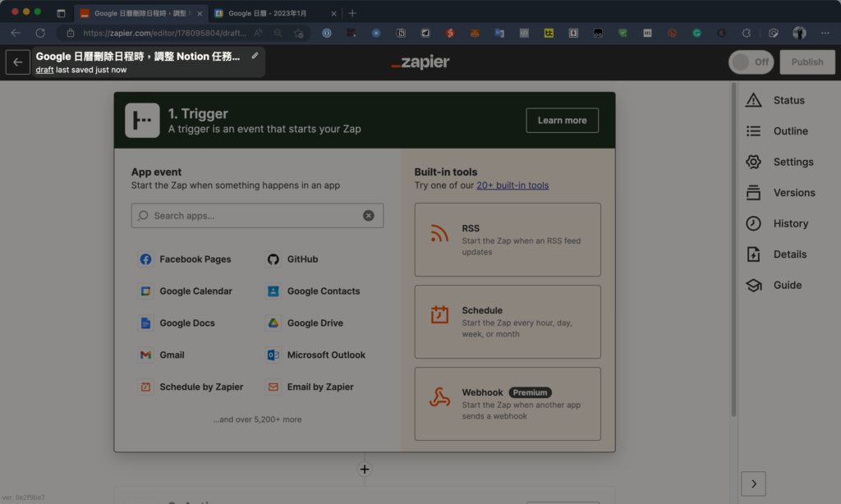Open the browser tab overview button
Image resolution: width=841 pixels, height=504 pixels.
pos(61,13)
